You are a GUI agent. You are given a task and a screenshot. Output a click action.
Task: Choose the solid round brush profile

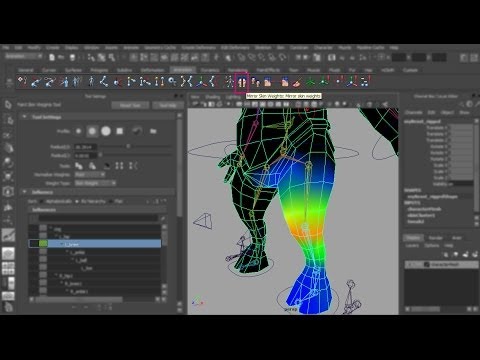pyautogui.click(x=106, y=131)
